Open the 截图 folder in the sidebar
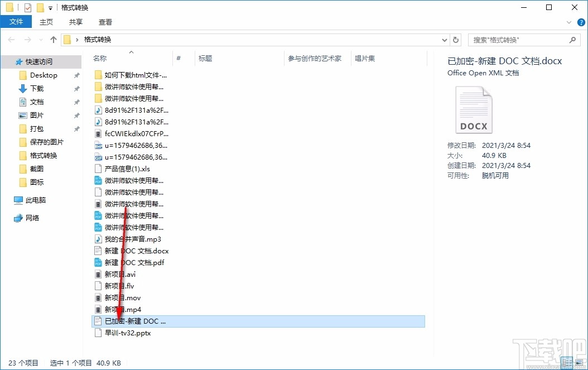588x370 pixels. (36, 169)
